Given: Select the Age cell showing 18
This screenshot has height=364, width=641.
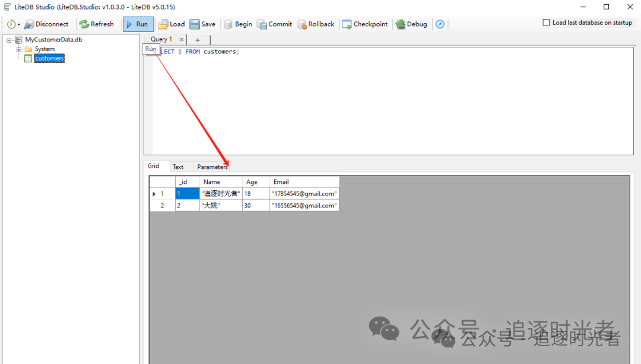Looking at the screenshot, I should coord(256,194).
